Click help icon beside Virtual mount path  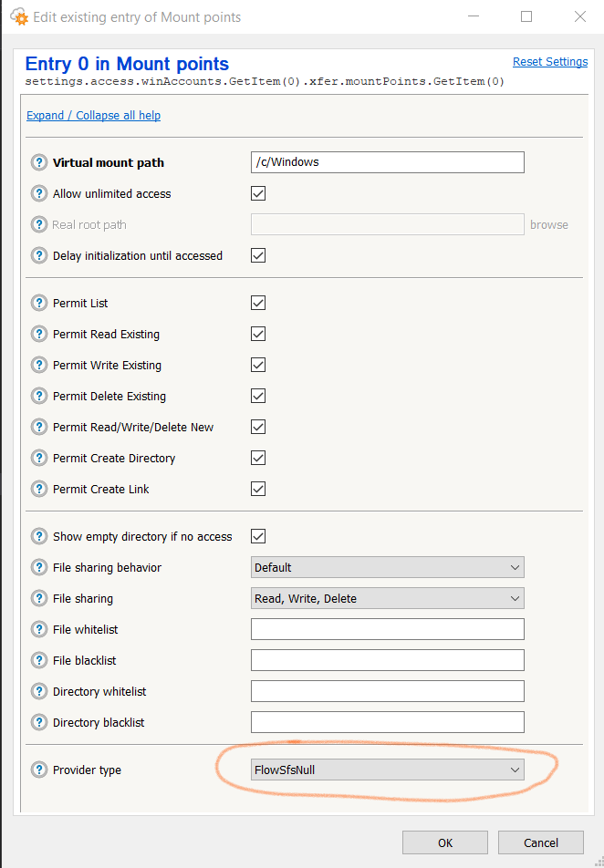point(39,162)
